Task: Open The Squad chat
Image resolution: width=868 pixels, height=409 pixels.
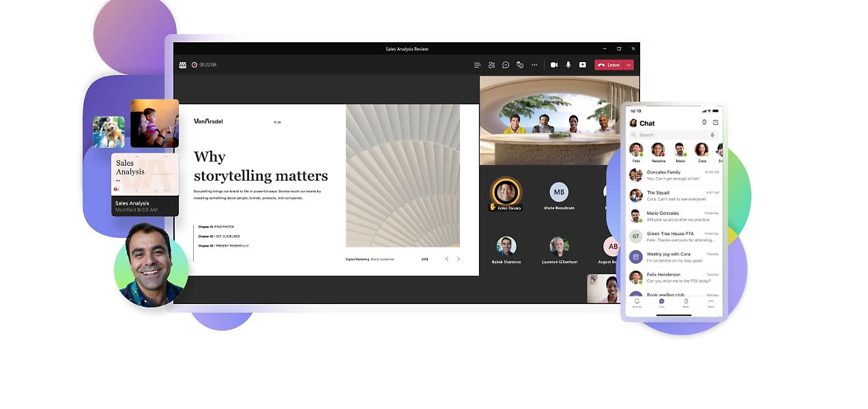Action: coord(674,196)
